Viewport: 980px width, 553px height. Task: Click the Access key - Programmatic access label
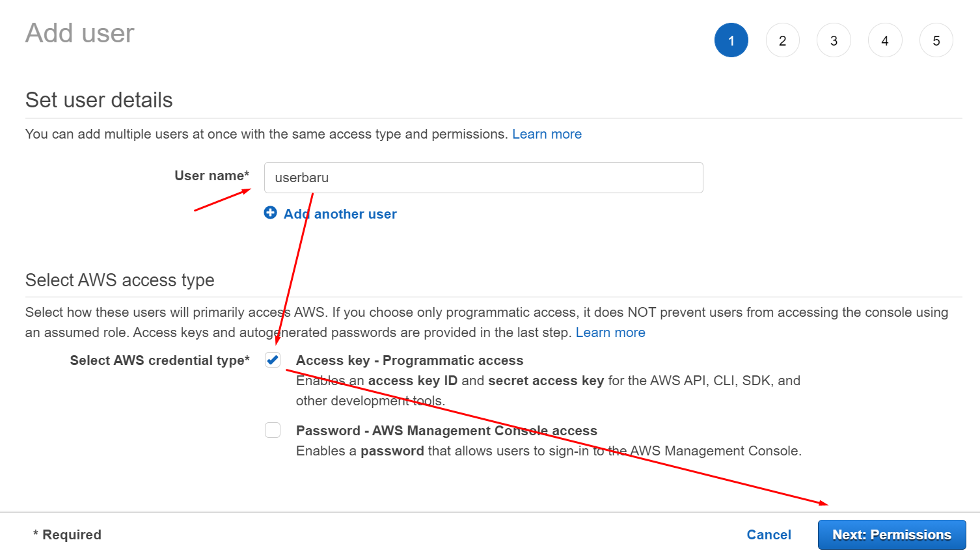pyautogui.click(x=409, y=360)
